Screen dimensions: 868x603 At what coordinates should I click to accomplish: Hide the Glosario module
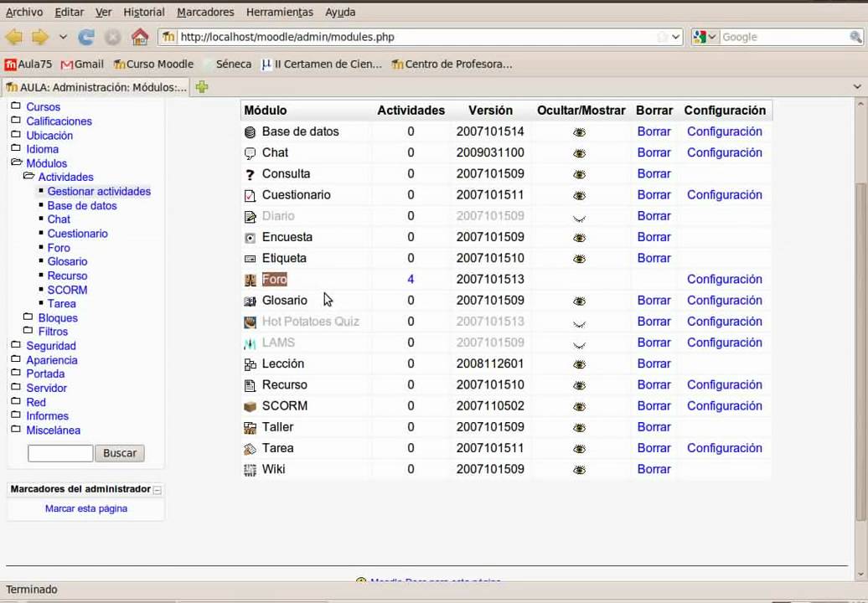(x=579, y=301)
